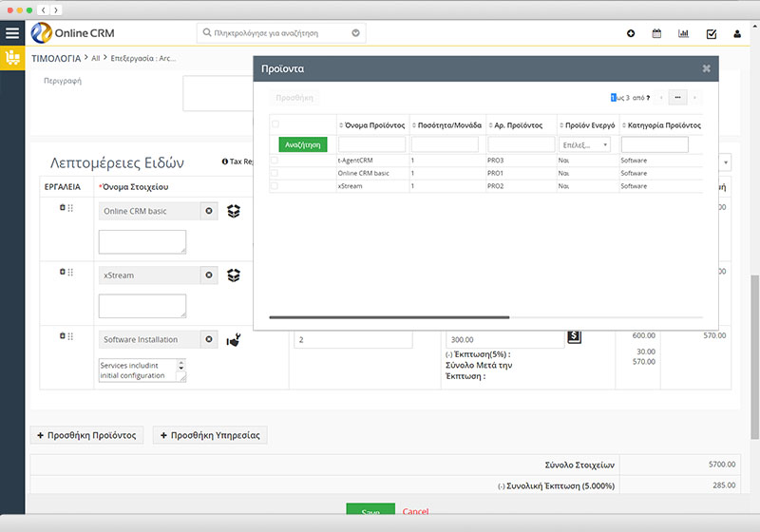
Task: Grab the Software Installation row reorder handle
Action: pyautogui.click(x=70, y=336)
